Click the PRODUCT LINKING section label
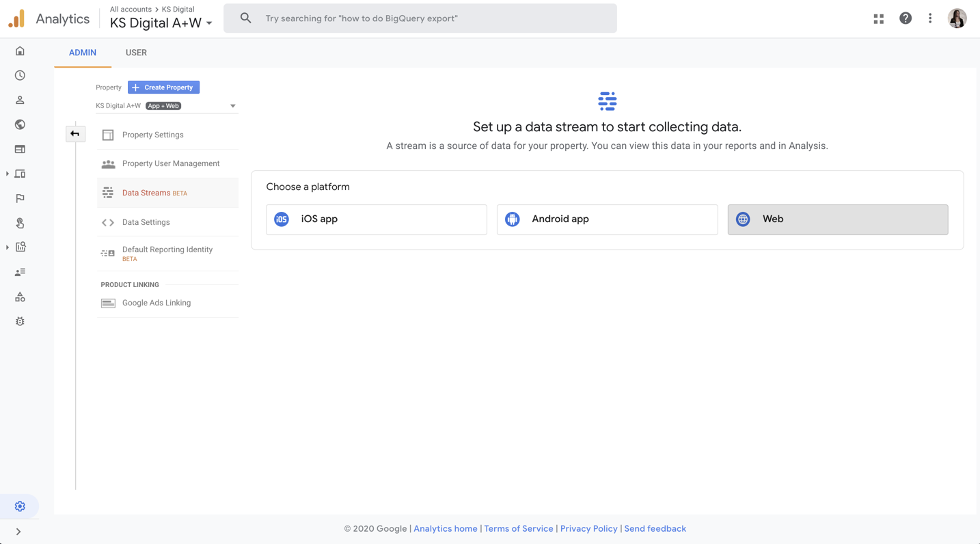This screenshot has height=544, width=980. pyautogui.click(x=130, y=285)
